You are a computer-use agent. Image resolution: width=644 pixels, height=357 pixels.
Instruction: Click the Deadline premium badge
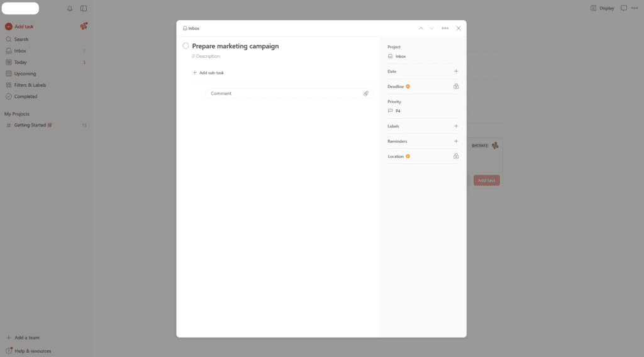(x=408, y=87)
